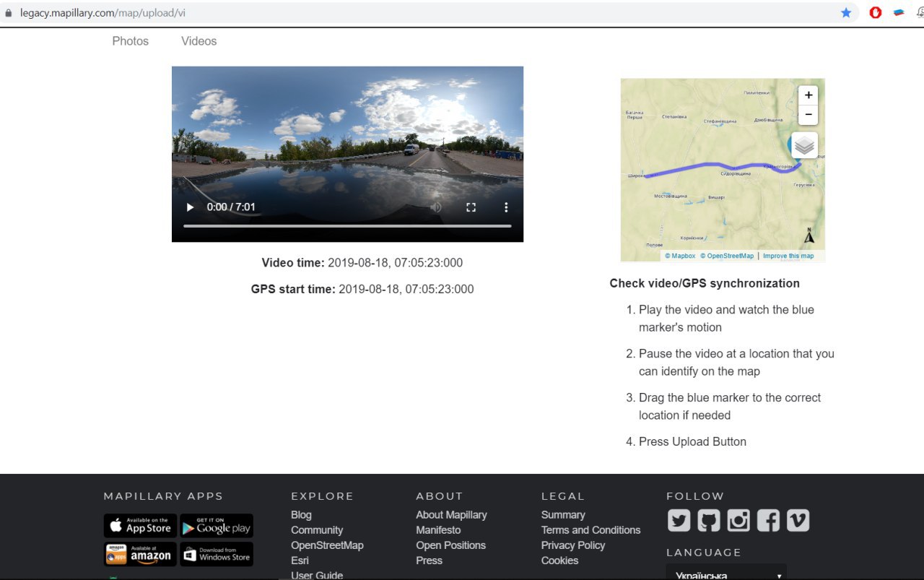924x580 pixels.
Task: Open the OpenStreetMap attribution link on map
Action: pos(727,256)
